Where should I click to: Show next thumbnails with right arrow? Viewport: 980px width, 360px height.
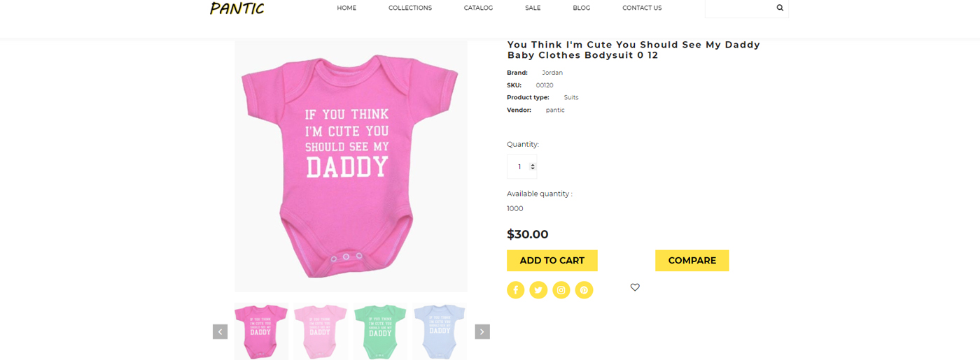(x=482, y=332)
